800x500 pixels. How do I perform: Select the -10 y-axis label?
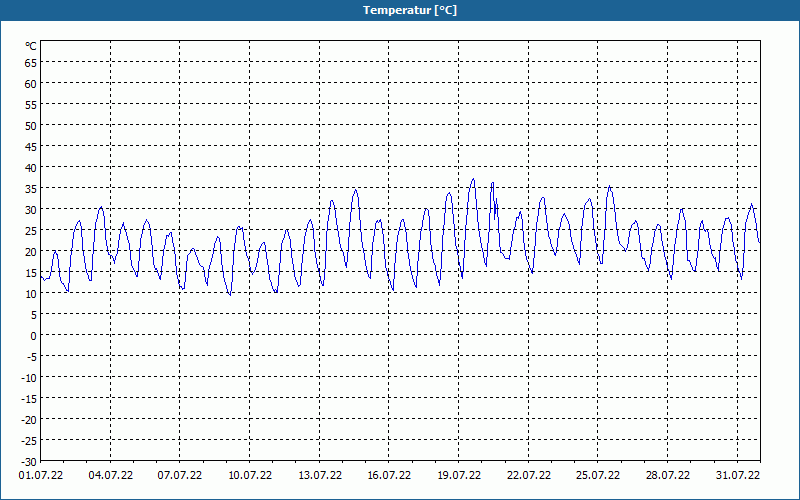(x=29, y=378)
